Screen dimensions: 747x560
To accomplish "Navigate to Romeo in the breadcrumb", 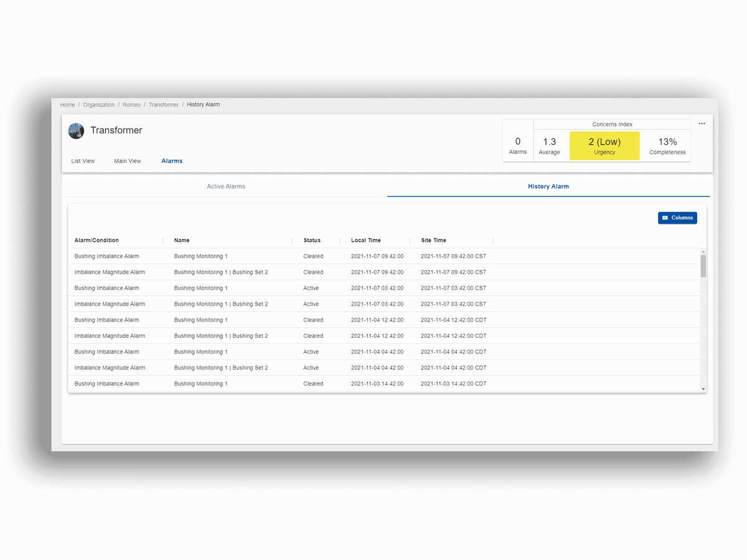I will point(131,105).
